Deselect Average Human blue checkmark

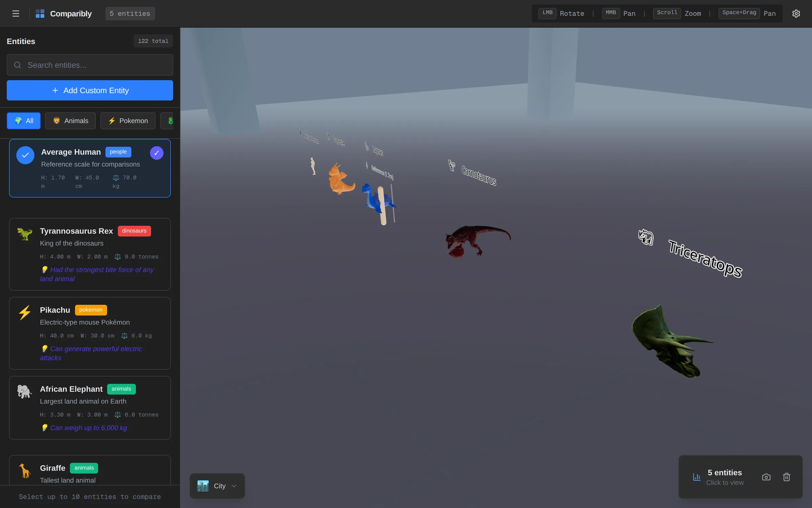tap(25, 155)
